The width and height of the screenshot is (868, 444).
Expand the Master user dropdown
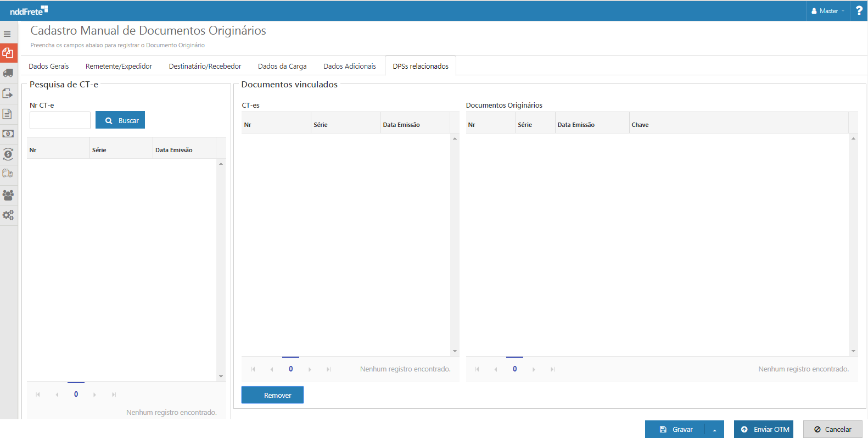[828, 11]
